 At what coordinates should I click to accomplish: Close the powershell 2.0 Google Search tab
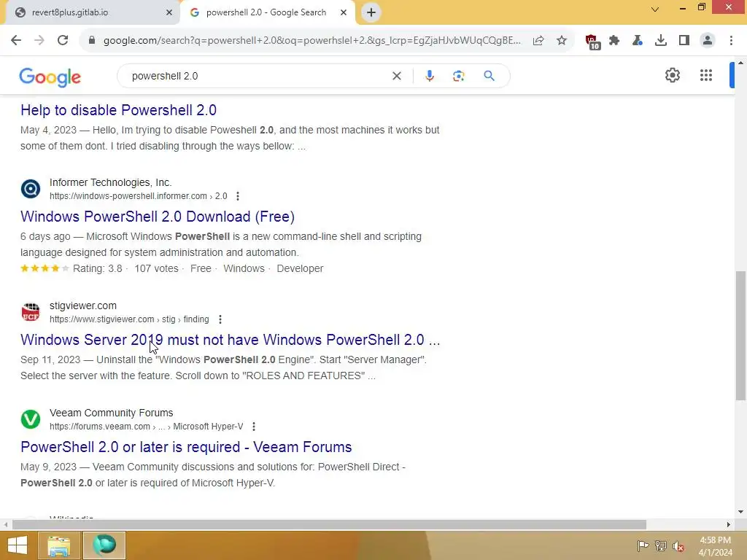click(344, 12)
